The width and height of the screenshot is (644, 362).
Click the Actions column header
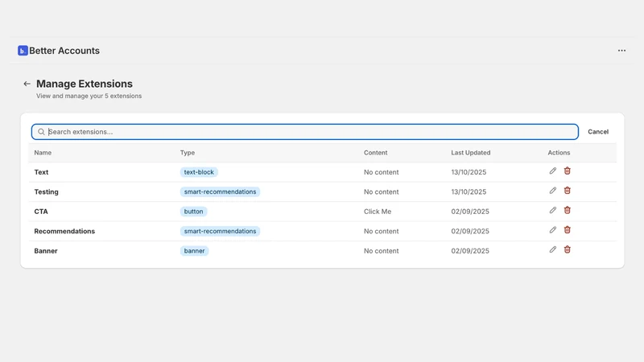[x=559, y=153]
